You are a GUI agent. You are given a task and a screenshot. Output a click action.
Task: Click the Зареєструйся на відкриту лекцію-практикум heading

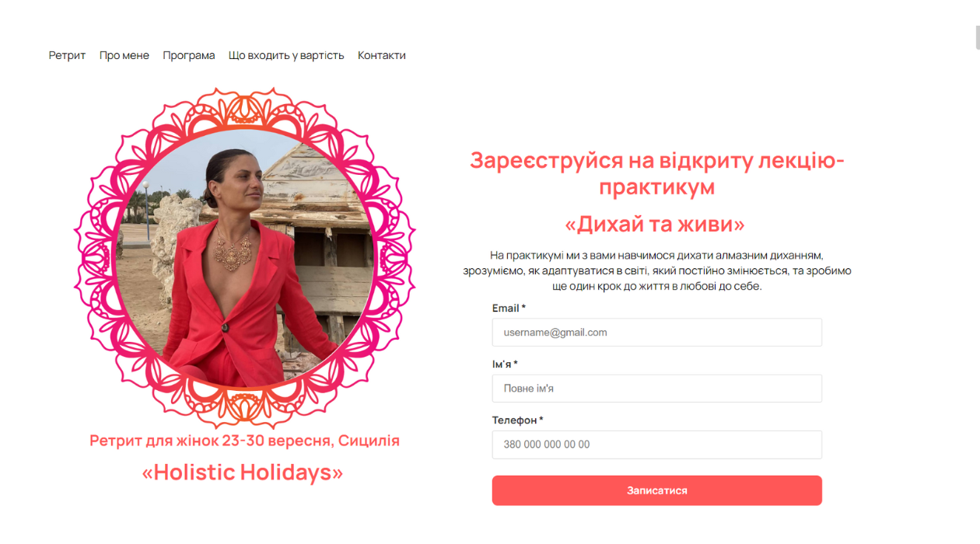(657, 173)
